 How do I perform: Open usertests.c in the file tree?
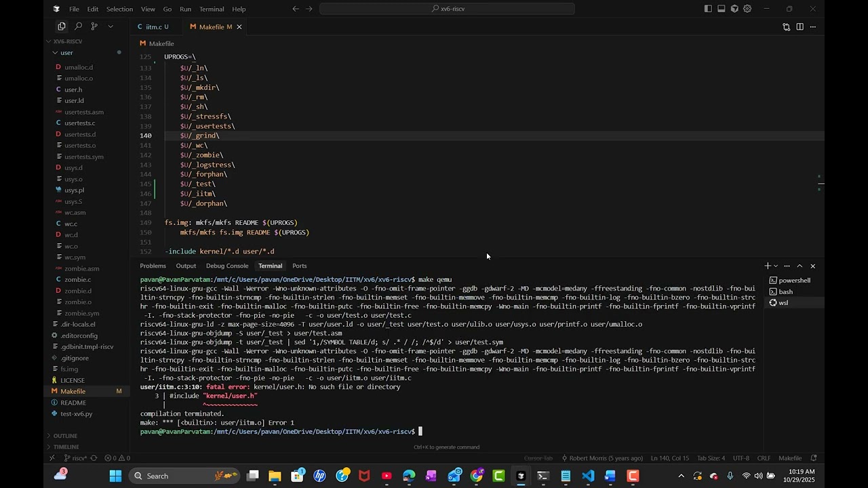point(79,123)
